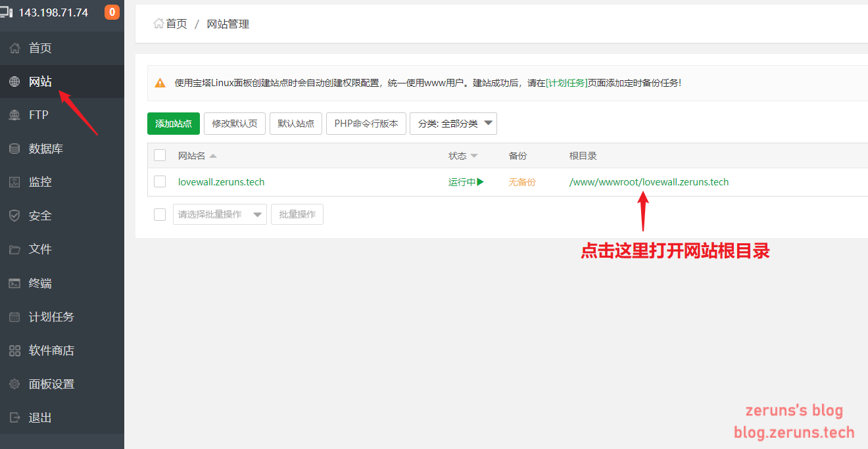868x449 pixels.
Task: Click the grid icon beside 软件商店
Action: (14, 350)
